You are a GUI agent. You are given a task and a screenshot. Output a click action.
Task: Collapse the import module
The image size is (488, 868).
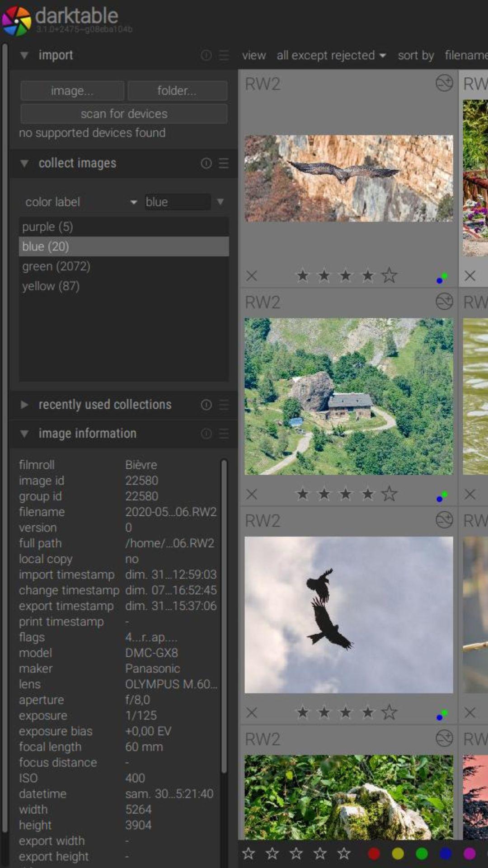(x=24, y=55)
